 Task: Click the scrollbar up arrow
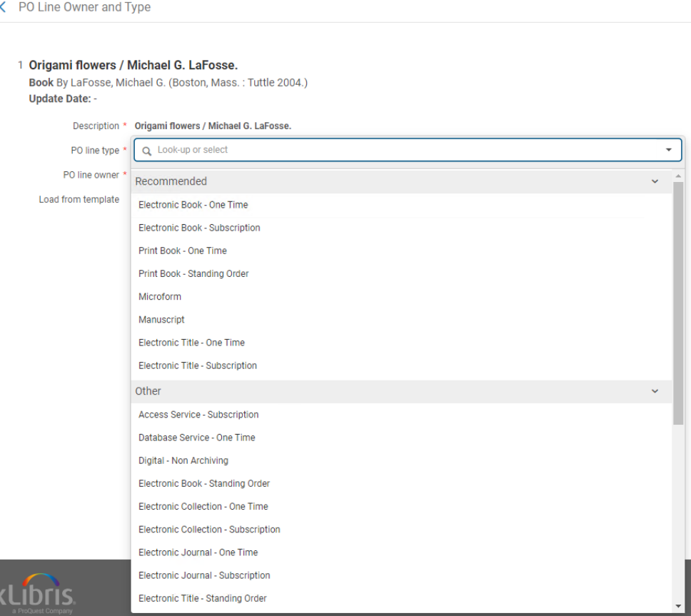click(677, 176)
